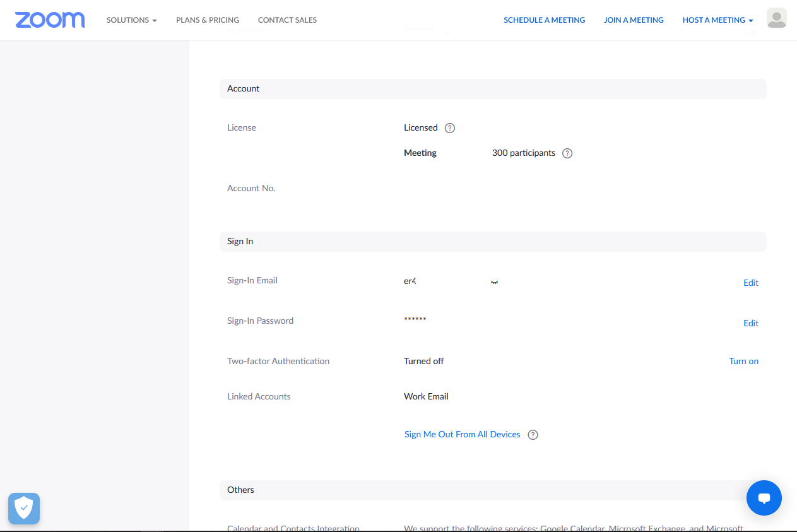Turn on Two-factor Authentication
Image resolution: width=797 pixels, height=532 pixels.
pyautogui.click(x=744, y=361)
